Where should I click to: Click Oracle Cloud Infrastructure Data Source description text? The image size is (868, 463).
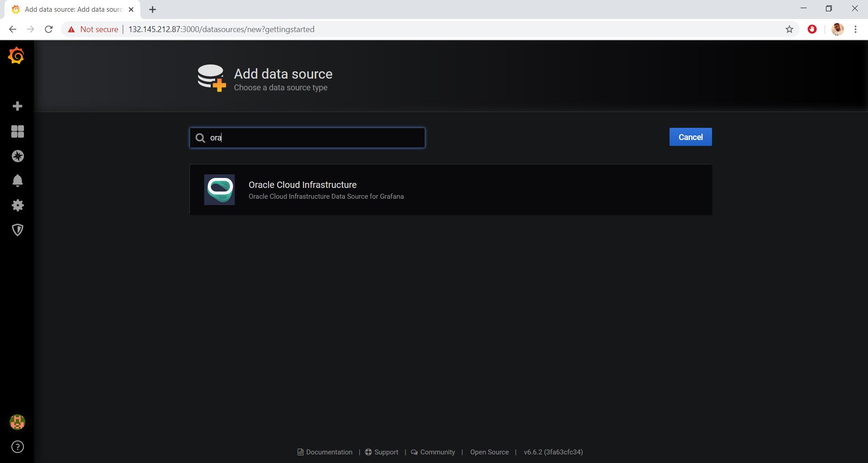point(326,196)
